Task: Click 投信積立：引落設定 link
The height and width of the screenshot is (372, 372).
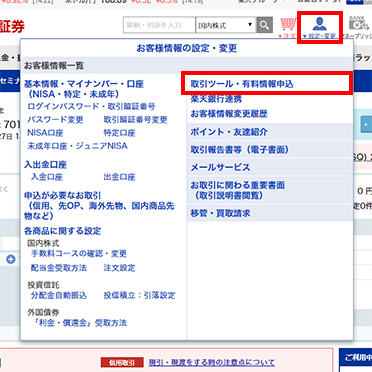Action: click(139, 295)
